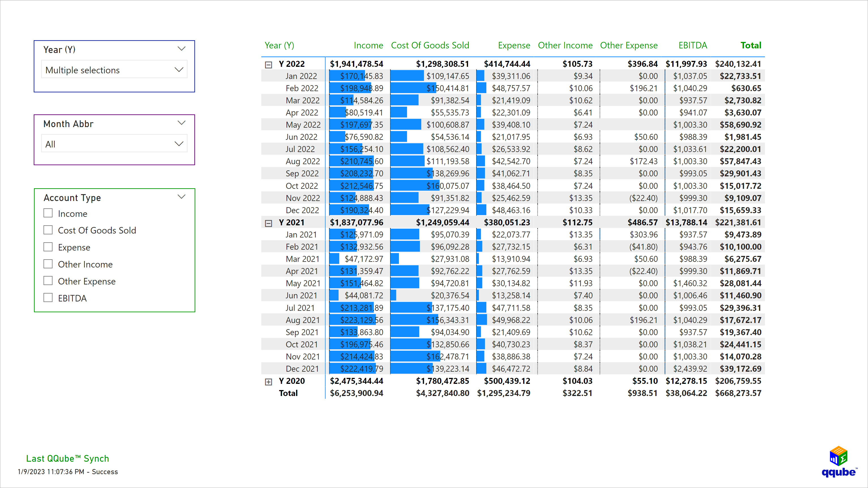
Task: Click the bottom Total row label
Action: [288, 393]
